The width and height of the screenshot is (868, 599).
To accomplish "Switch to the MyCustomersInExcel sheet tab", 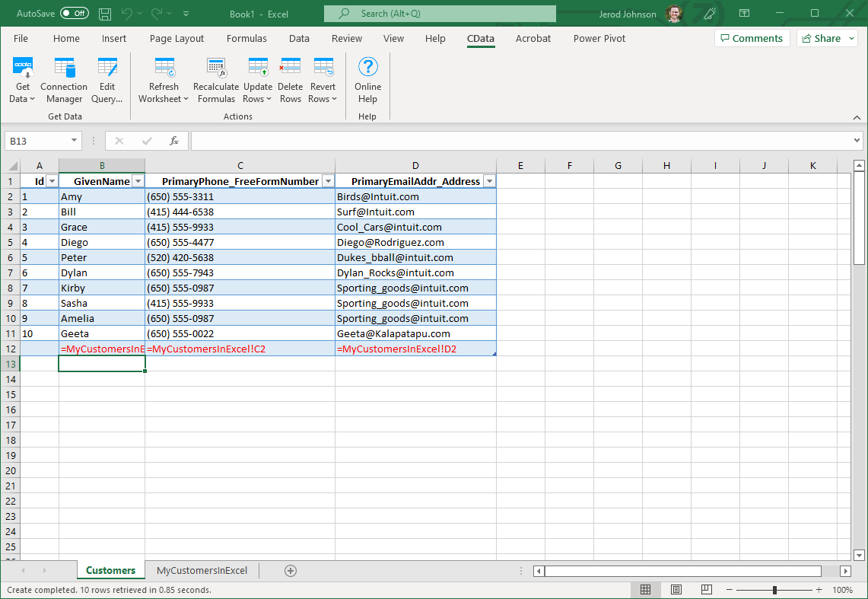I will point(202,571).
